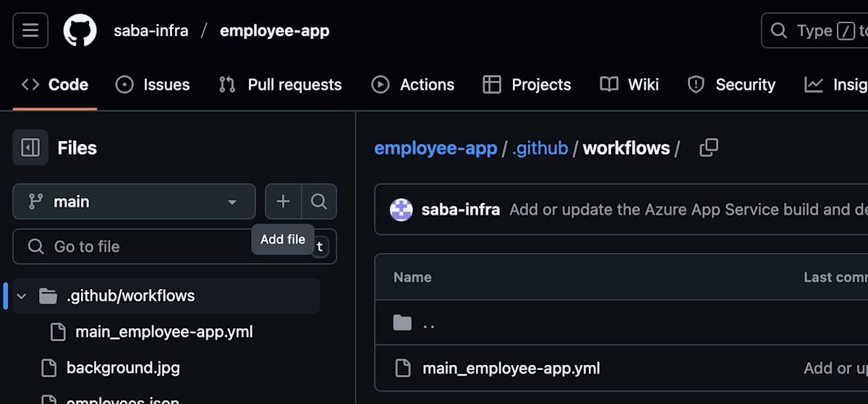
Task: Click the search box at top
Action: (814, 30)
